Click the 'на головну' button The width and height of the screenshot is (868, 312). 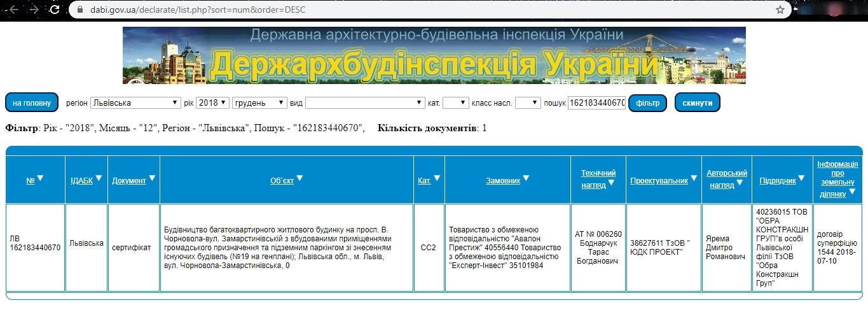coord(32,103)
